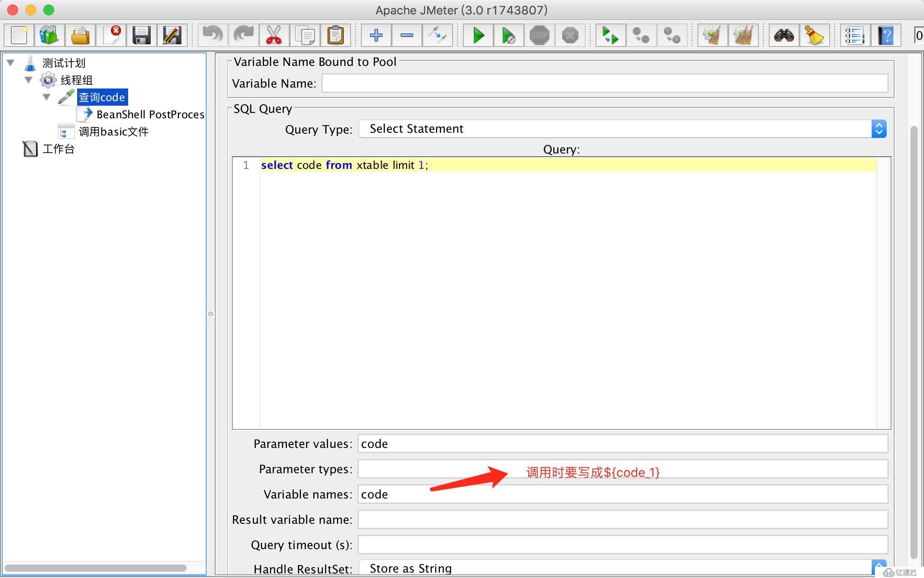The width and height of the screenshot is (924, 578).
Task: Expand all tree nodes plus icon
Action: 376,35
